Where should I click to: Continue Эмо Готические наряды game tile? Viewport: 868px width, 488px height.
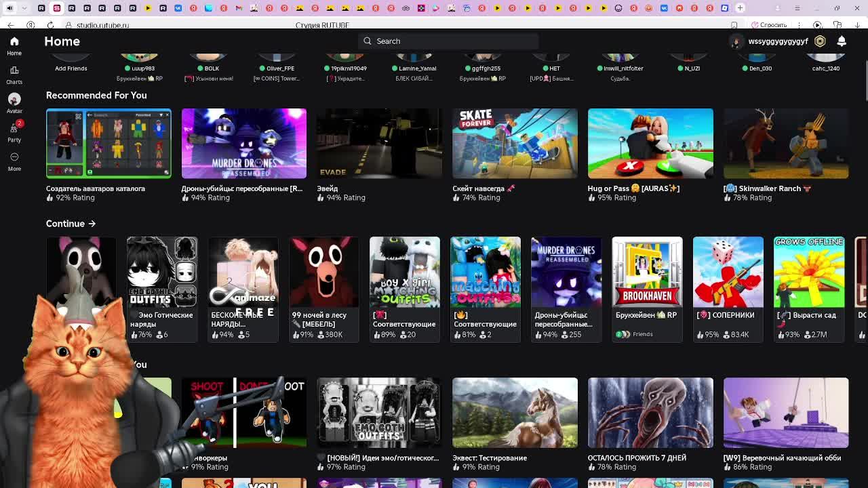(x=162, y=289)
